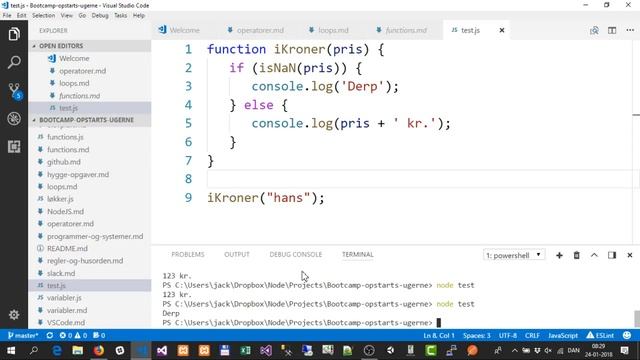Open the Tasks menu
Screen dimensions: 640x360
tap(120, 16)
